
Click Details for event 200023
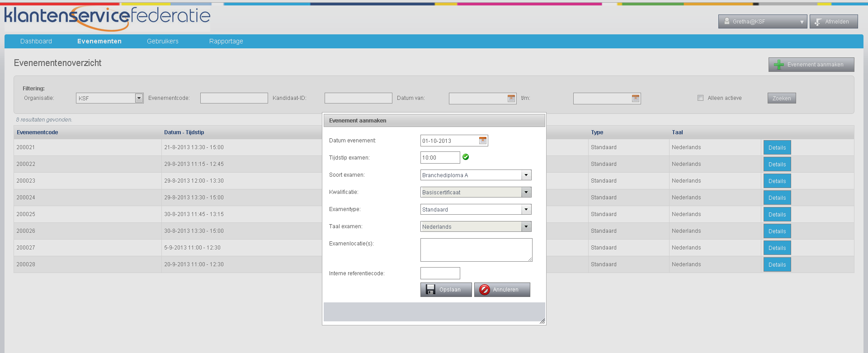tap(777, 181)
